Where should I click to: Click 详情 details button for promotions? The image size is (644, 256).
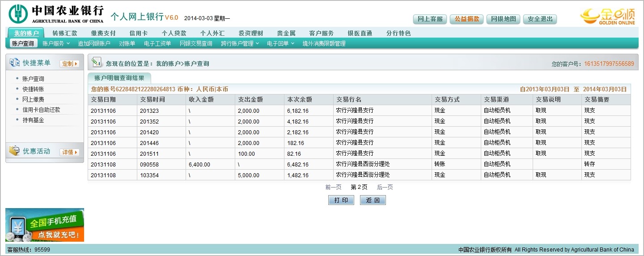tap(69, 152)
